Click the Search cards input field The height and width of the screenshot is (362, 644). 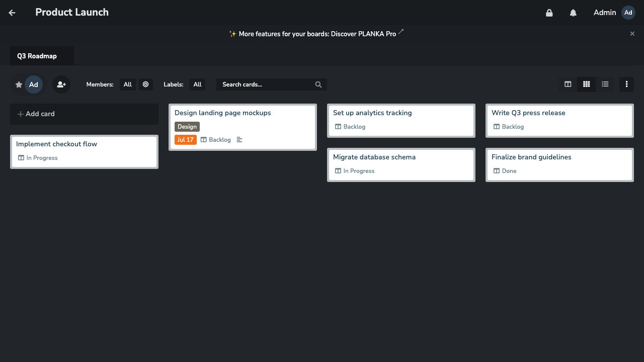[272, 84]
